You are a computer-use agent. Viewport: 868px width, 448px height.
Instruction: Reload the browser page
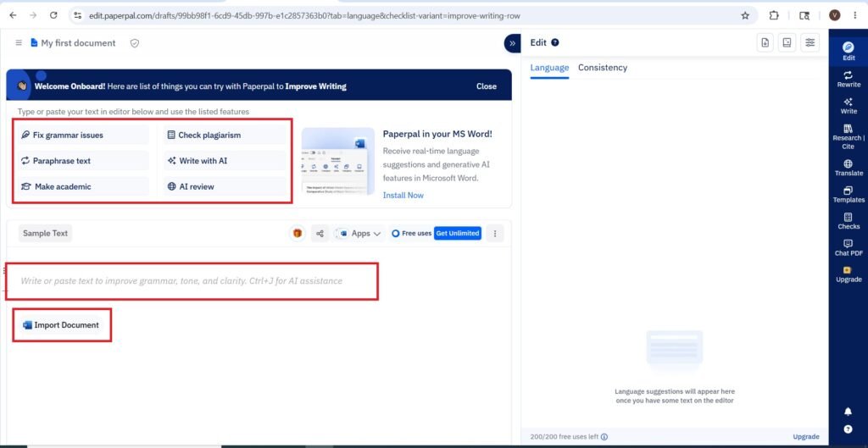(53, 15)
